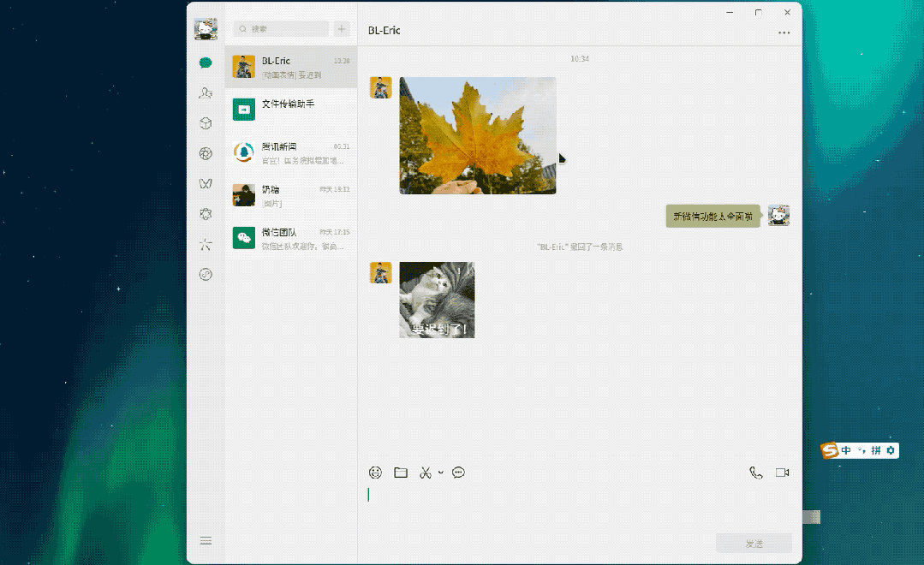Open the Favorites box icon
The image size is (924, 565).
click(205, 122)
